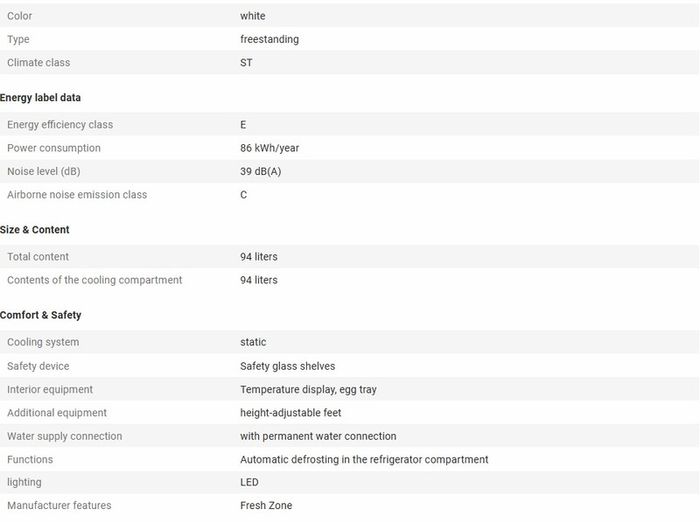Select the Contents of the cooling compartment label
This screenshot has height=522, width=700.
pyautogui.click(x=95, y=280)
